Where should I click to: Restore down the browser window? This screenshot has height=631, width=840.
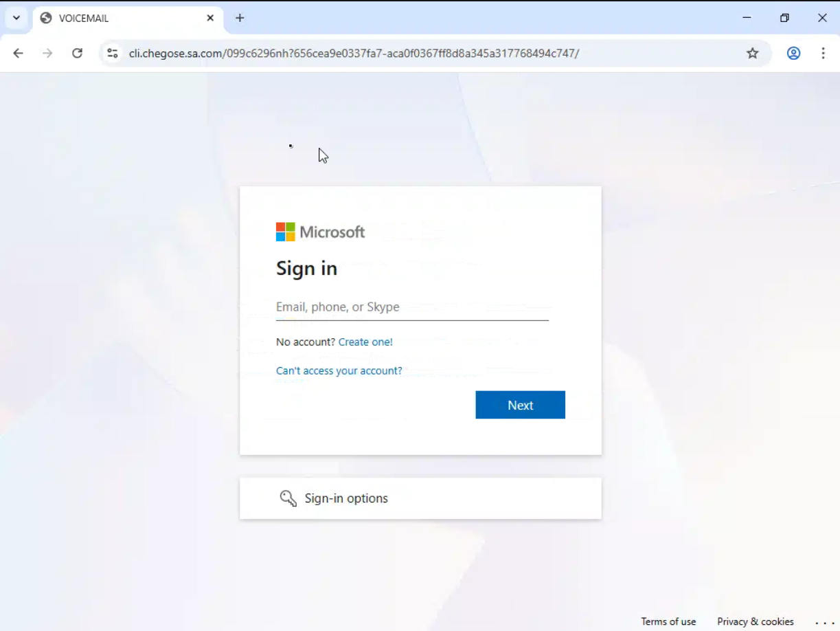pos(784,18)
